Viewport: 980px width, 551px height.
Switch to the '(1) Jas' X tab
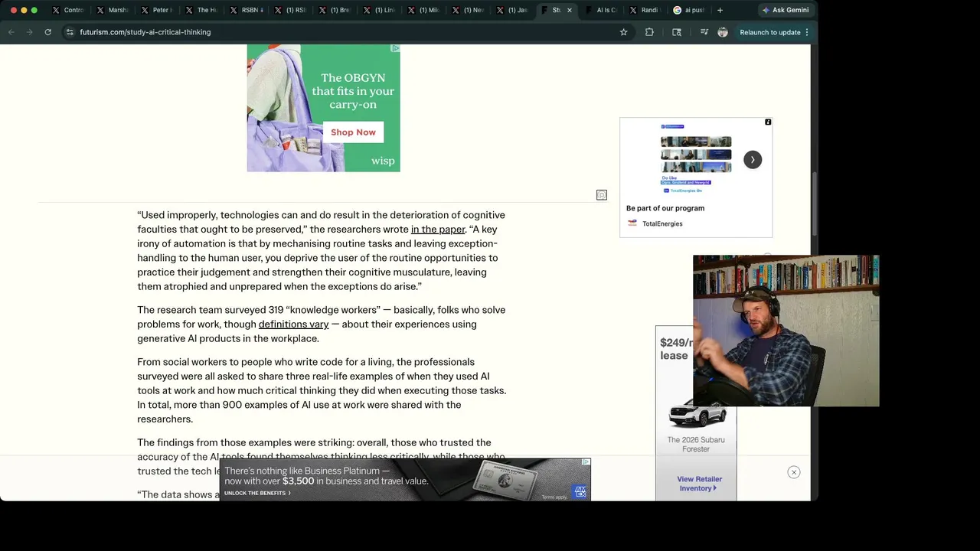pos(511,10)
